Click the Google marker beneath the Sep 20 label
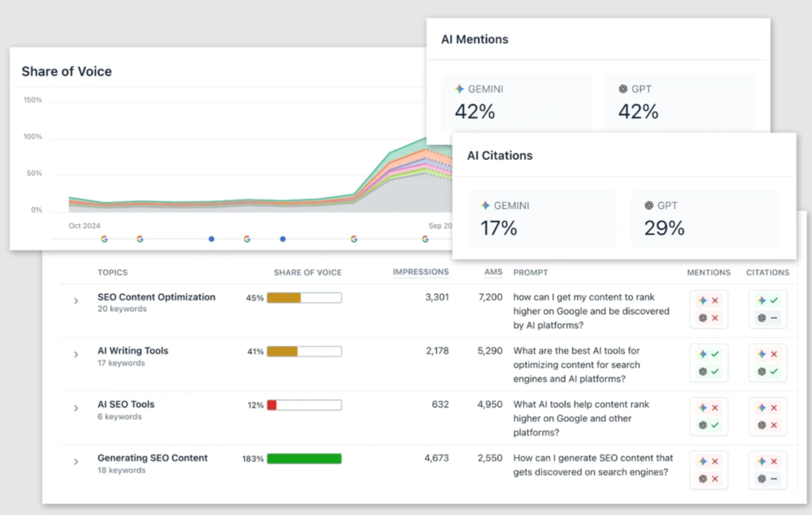The height and width of the screenshot is (515, 812). click(425, 239)
